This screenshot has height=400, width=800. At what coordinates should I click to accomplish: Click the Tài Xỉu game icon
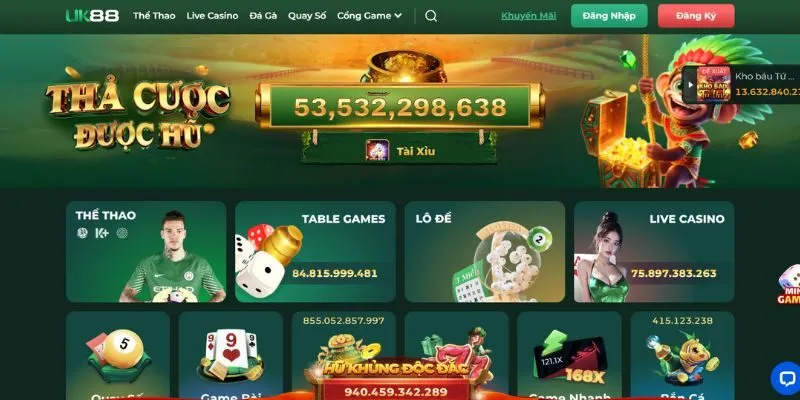point(377,151)
